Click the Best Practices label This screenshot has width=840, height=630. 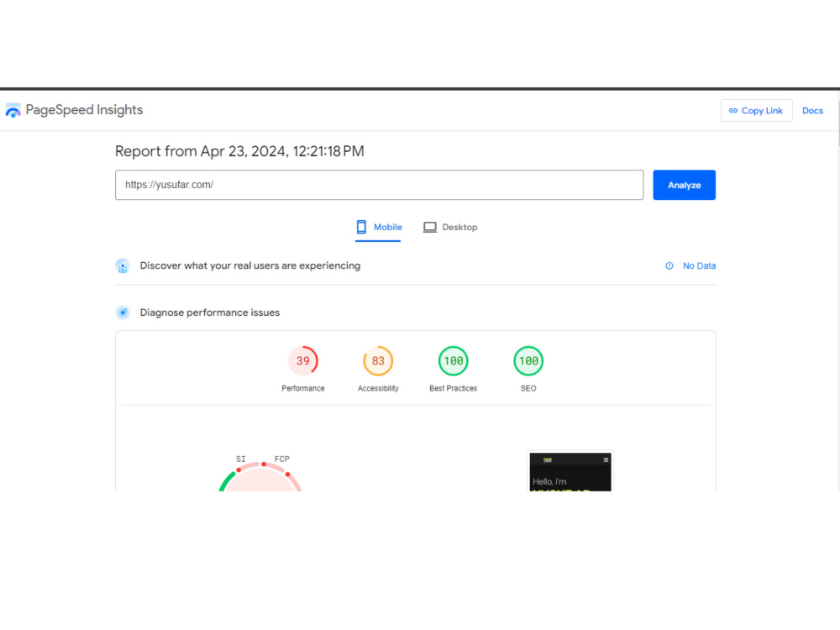pyautogui.click(x=454, y=388)
